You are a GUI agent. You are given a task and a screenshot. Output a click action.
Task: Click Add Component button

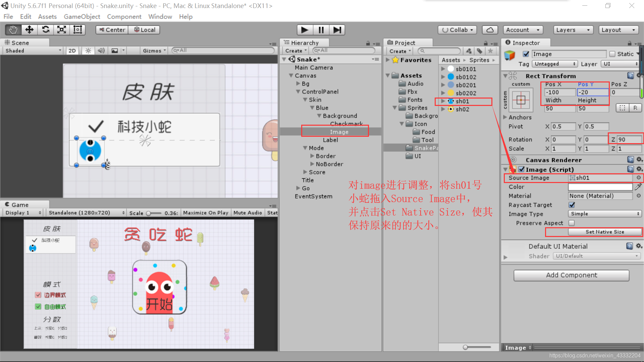point(572,275)
